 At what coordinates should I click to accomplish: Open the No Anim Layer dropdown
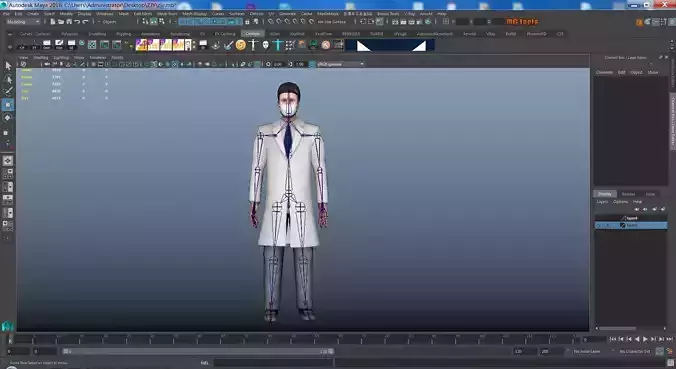(x=587, y=351)
